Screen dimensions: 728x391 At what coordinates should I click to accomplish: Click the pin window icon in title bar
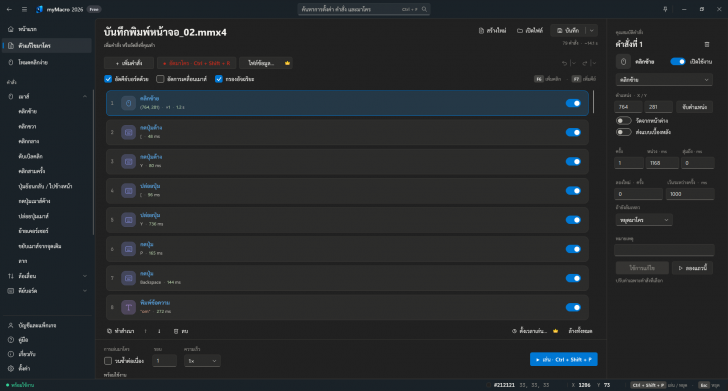pos(665,9)
